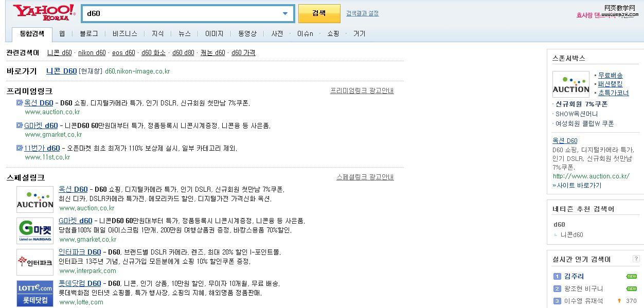Screen dimensions: 644x308
Task: Click the search input field
Action: (x=180, y=14)
